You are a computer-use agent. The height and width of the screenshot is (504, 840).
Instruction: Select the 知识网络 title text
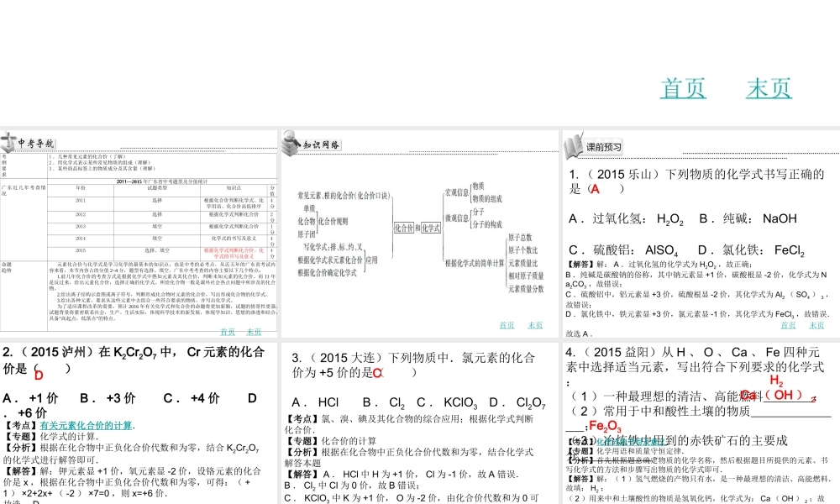pyautogui.click(x=321, y=144)
